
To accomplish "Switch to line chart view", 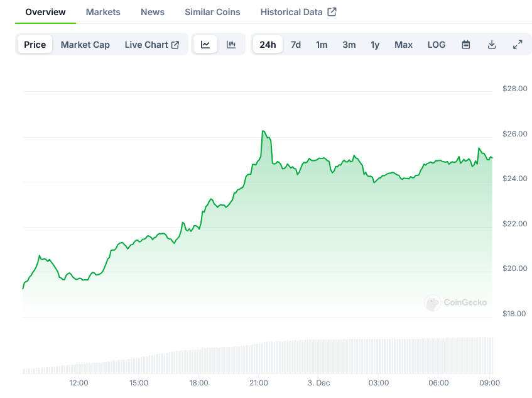I will (x=205, y=45).
